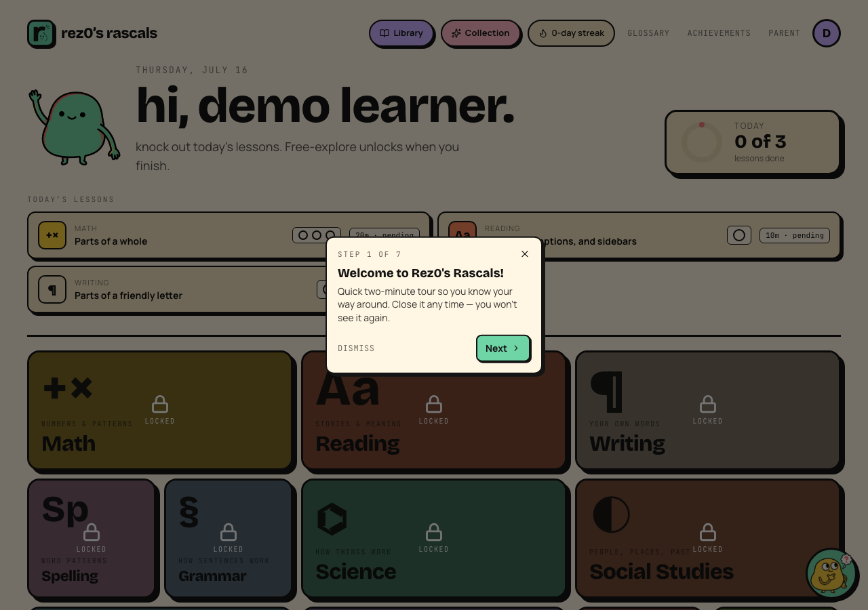Viewport: 868px width, 610px height.
Task: Open the D profile avatar
Action: click(x=827, y=33)
